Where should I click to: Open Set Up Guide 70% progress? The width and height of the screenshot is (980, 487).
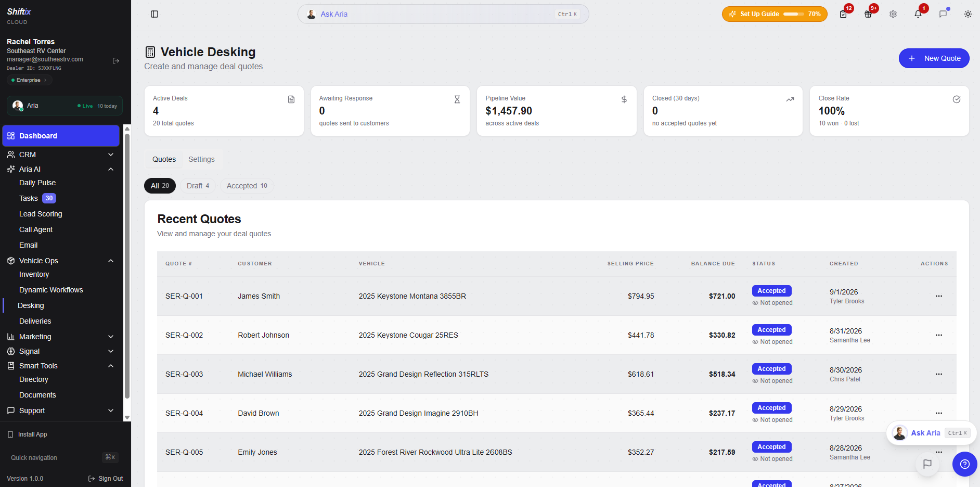coord(775,14)
